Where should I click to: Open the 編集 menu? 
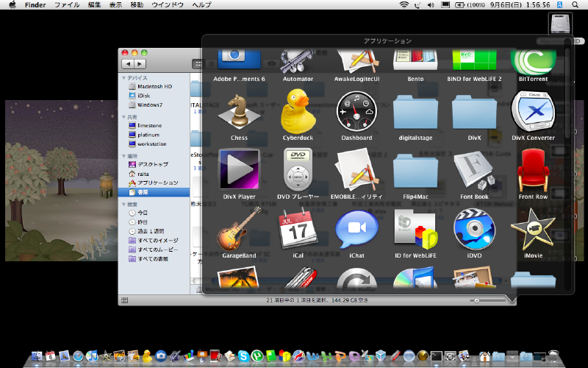(x=95, y=5)
